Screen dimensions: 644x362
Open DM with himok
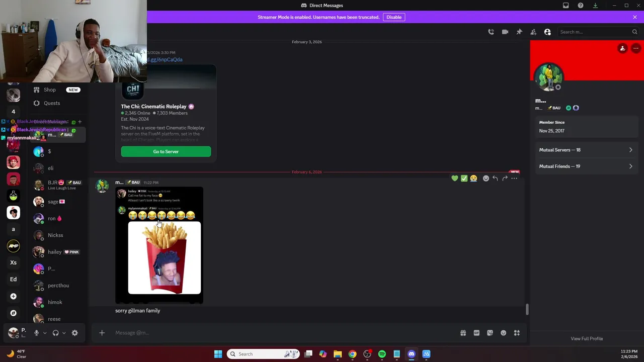click(57, 302)
